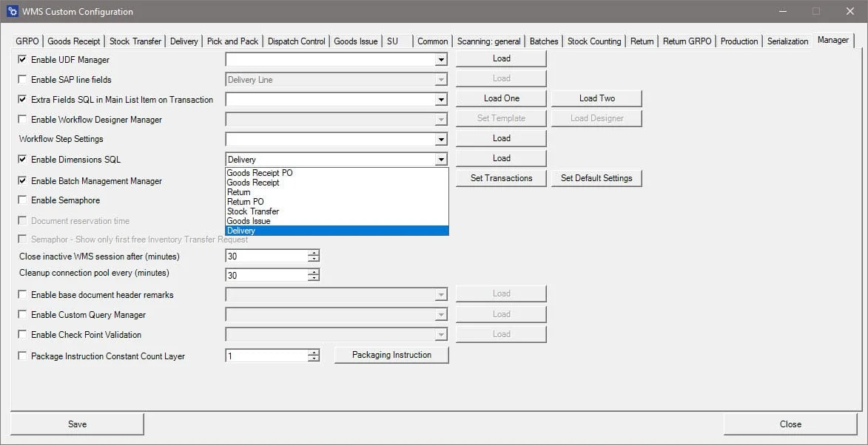Screen dimensions: 868x445
Task: Open the Serialization tab
Action: pos(788,41)
